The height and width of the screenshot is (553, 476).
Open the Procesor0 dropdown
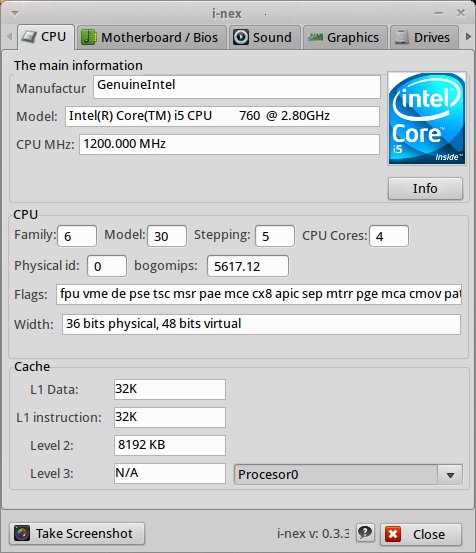[x=348, y=474]
